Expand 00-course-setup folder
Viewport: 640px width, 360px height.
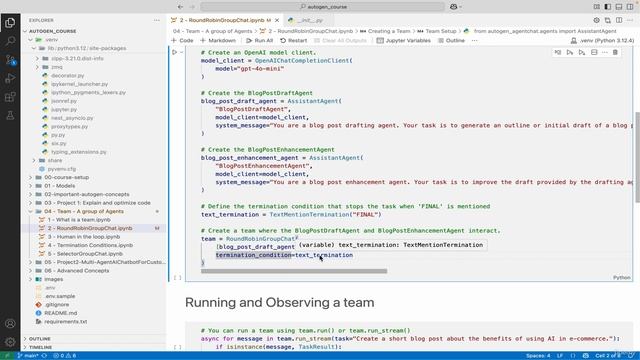(94, 177)
